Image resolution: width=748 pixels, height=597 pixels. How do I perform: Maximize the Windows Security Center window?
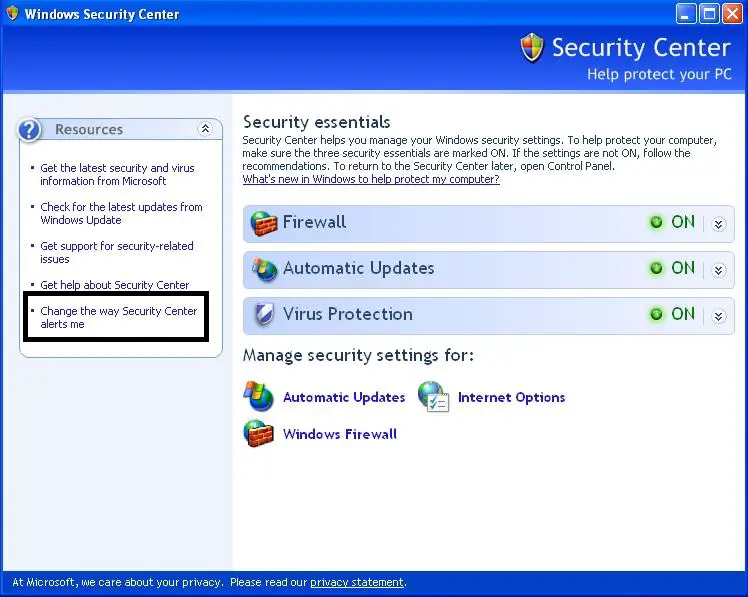[x=709, y=13]
